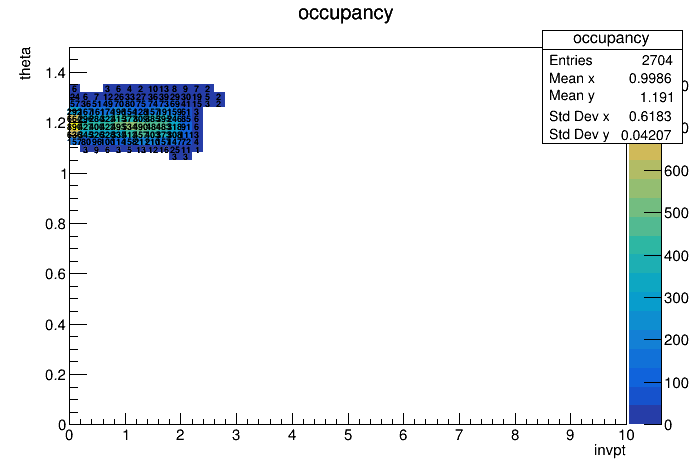The image size is (696, 472).
Task: Click the x-axis tick label "5"
Action: [x=348, y=435]
